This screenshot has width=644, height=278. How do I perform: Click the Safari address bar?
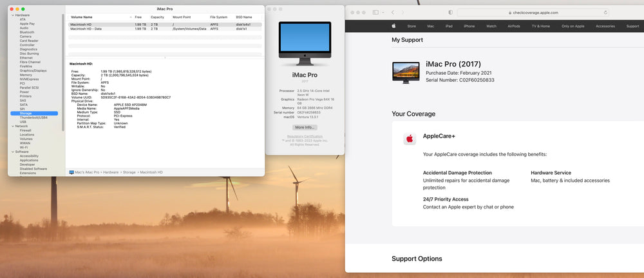click(x=533, y=13)
